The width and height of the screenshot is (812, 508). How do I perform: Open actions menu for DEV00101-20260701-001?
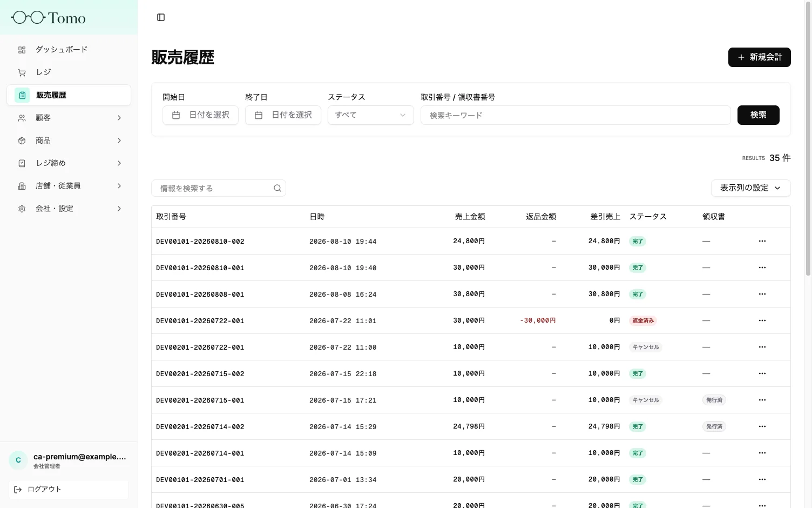tap(762, 479)
